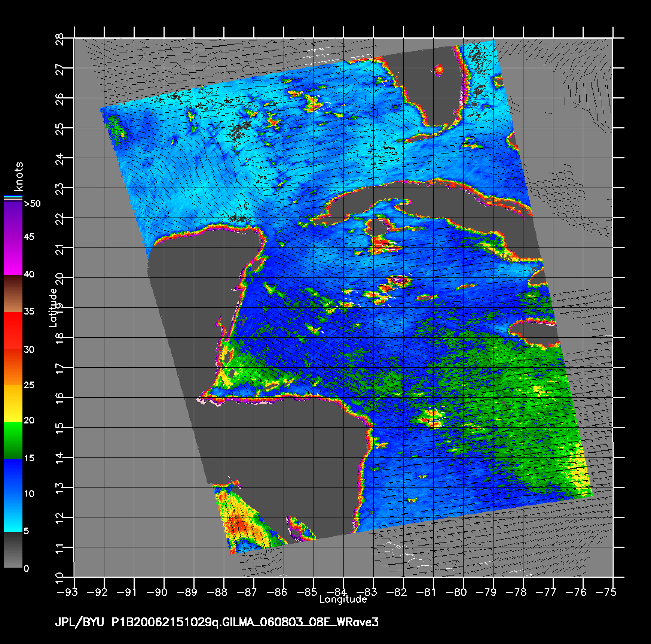Click the '24' latitude tick label
Image resolution: width=651 pixels, height=644 pixels.
pos(59,159)
